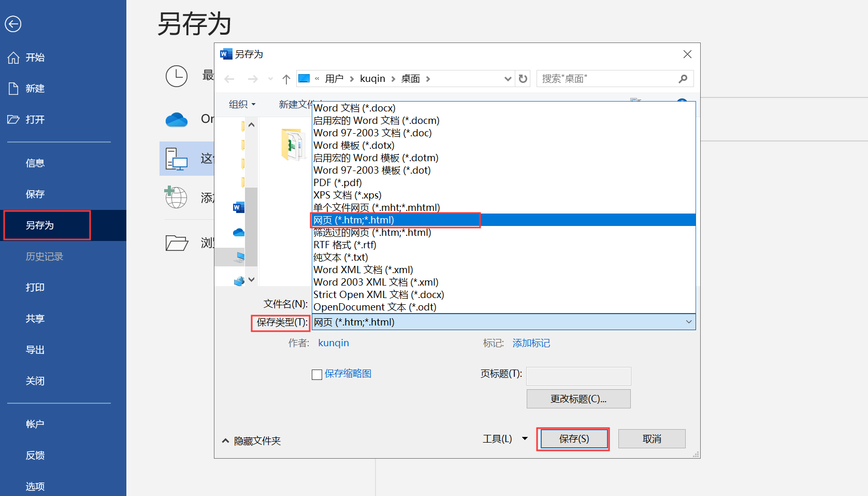868x496 pixels.
Task: Choose 单个文件网页 (*.mht;*.mhtml) type
Action: [504, 207]
